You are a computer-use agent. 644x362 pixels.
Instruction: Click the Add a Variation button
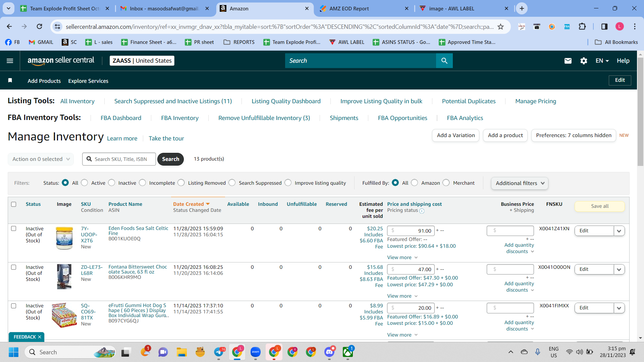coord(456,135)
